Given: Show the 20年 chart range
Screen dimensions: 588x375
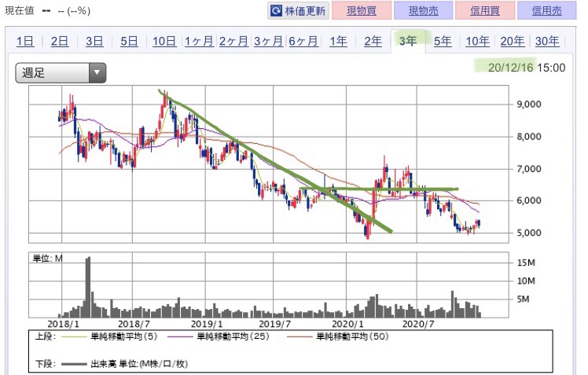Looking at the screenshot, I should coord(513,41).
